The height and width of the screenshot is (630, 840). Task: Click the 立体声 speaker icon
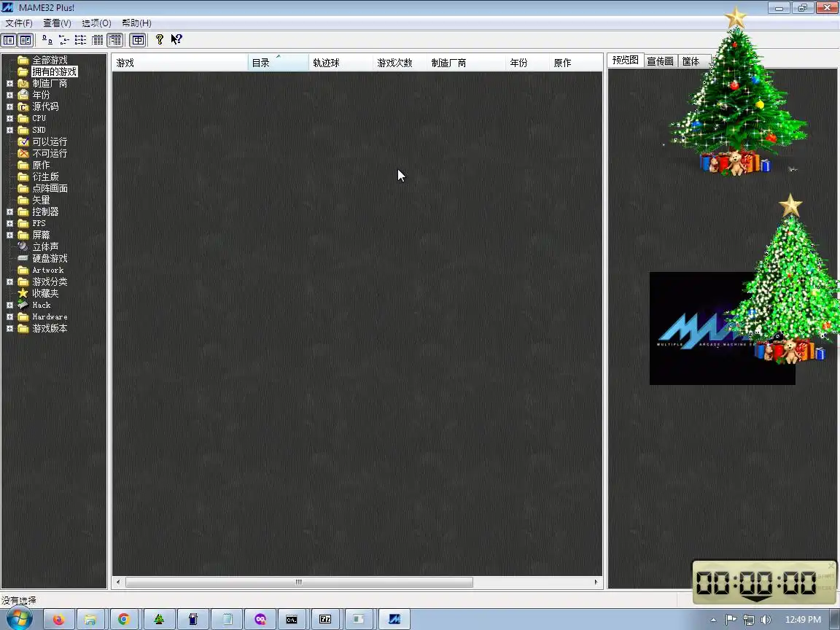pos(23,246)
